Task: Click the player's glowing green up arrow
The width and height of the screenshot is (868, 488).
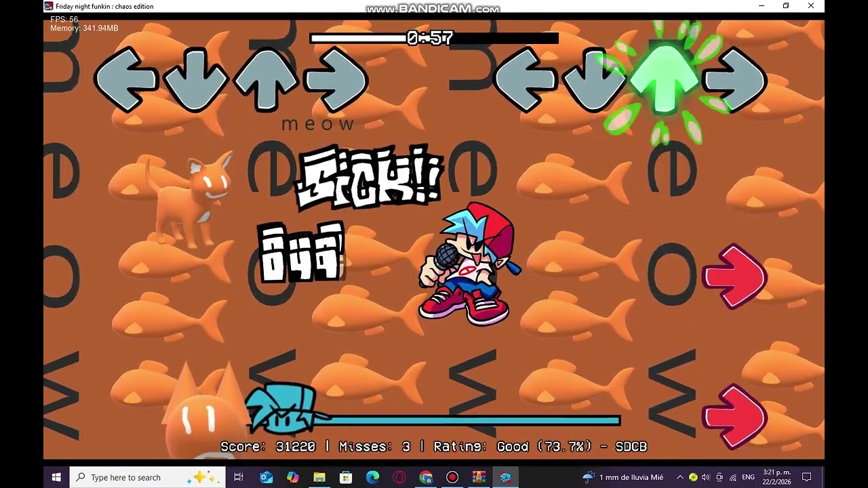Action: pyautogui.click(x=664, y=78)
